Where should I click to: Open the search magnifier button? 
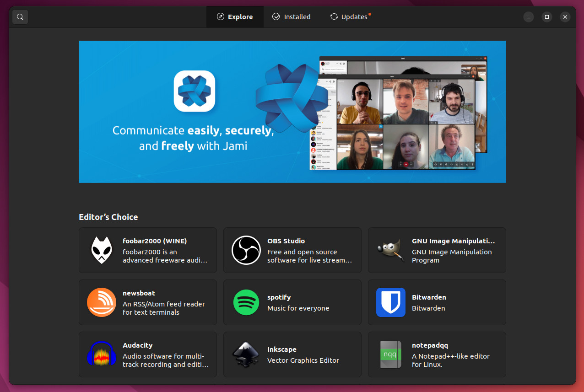point(20,17)
